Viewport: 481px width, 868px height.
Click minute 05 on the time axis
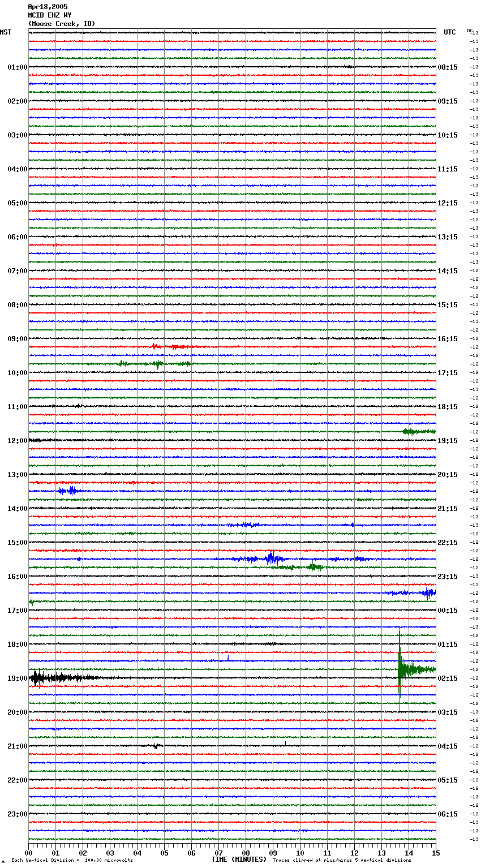coord(165,853)
